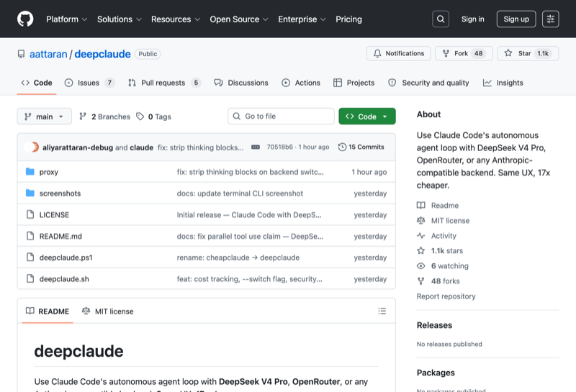Image resolution: width=576 pixels, height=392 pixels.
Task: Click the star icon next to 1.1k stars
Action: (x=421, y=251)
